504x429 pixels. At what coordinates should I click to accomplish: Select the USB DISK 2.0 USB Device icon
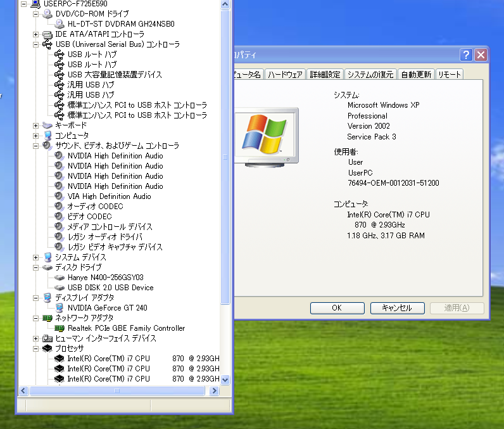point(59,288)
